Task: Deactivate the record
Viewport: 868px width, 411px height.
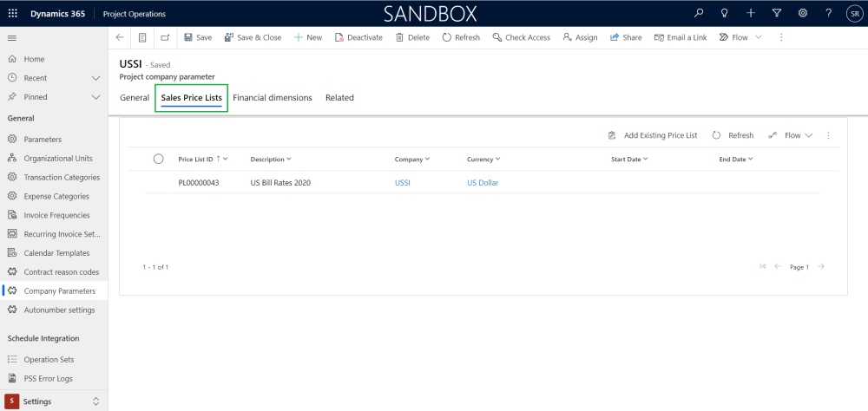Action: (x=358, y=37)
